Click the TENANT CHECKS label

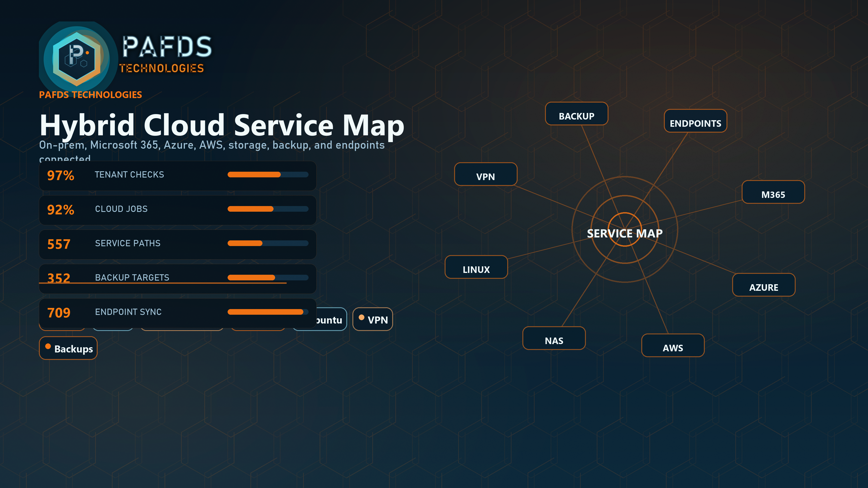(129, 174)
